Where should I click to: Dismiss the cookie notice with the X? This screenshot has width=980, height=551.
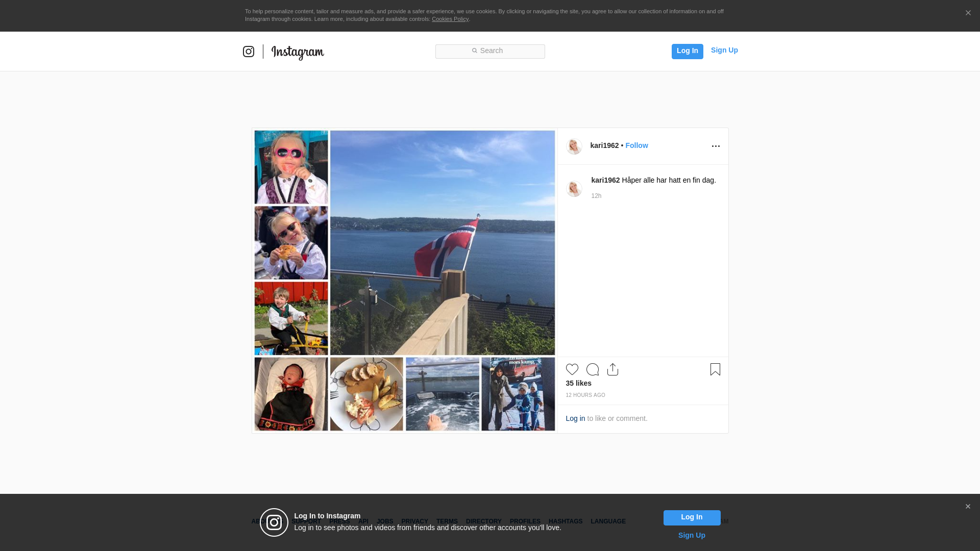click(968, 13)
